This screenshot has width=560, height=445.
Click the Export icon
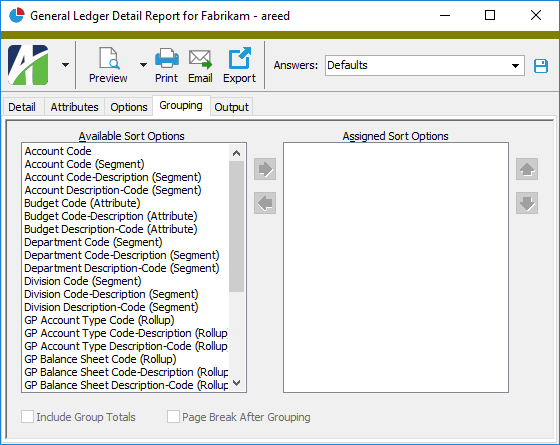239,58
